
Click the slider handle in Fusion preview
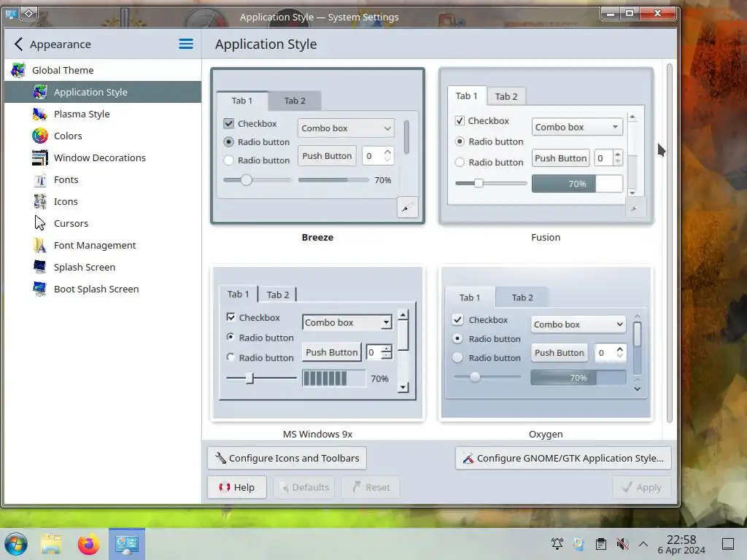pyautogui.click(x=479, y=183)
